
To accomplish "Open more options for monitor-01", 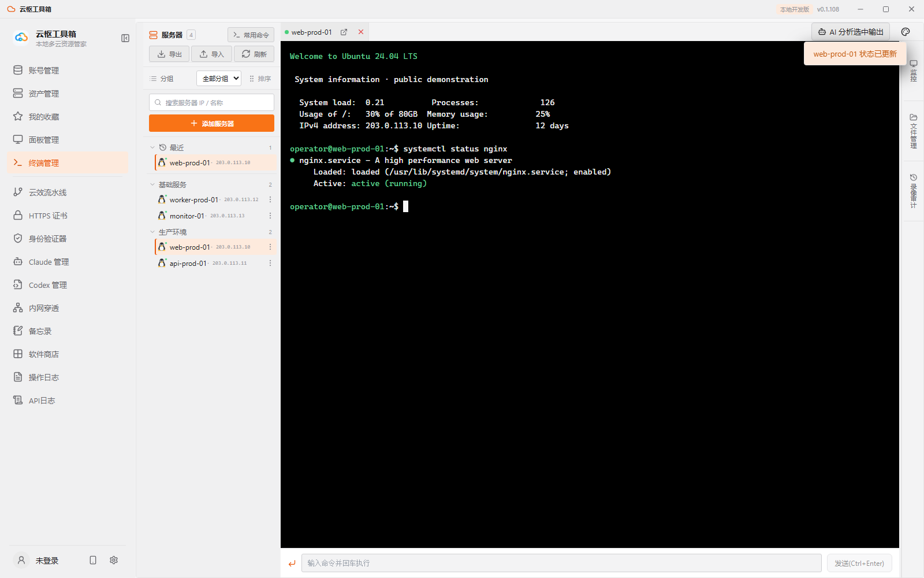I will click(270, 216).
